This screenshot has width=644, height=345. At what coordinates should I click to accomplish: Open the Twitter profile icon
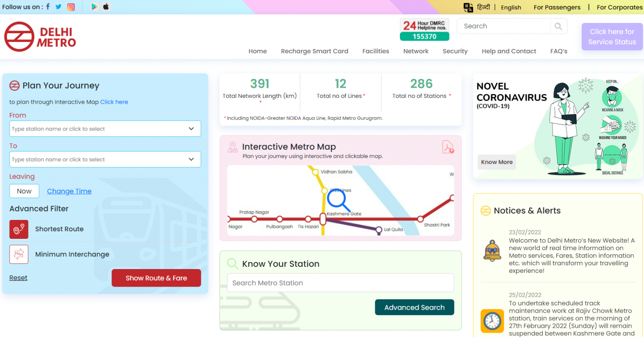pos(59,6)
